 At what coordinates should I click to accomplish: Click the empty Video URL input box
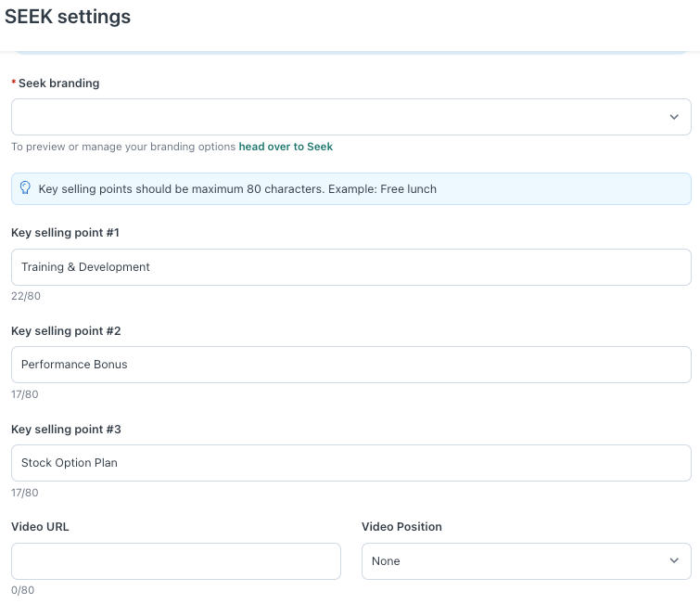tap(176, 561)
